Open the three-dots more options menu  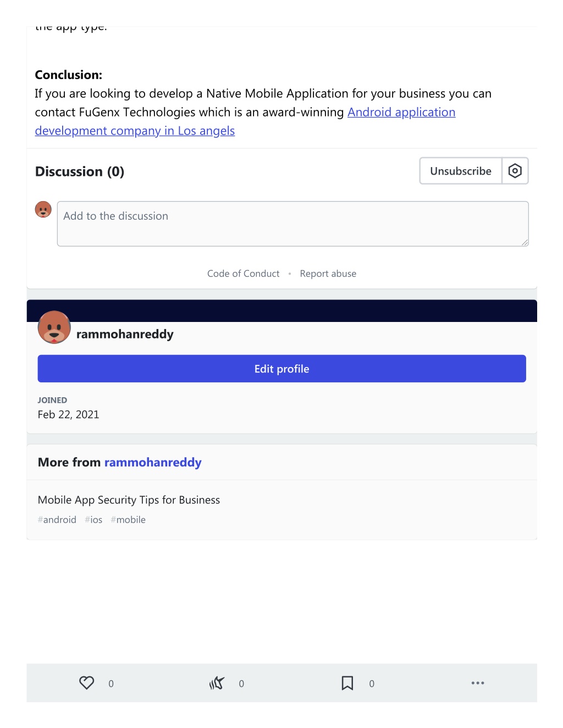pyautogui.click(x=478, y=683)
